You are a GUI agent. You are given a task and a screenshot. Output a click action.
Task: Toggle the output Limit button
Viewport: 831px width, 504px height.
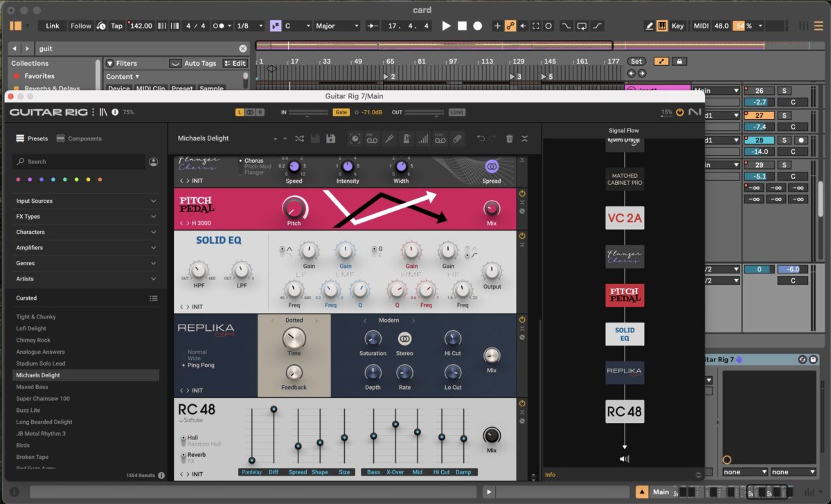(457, 111)
